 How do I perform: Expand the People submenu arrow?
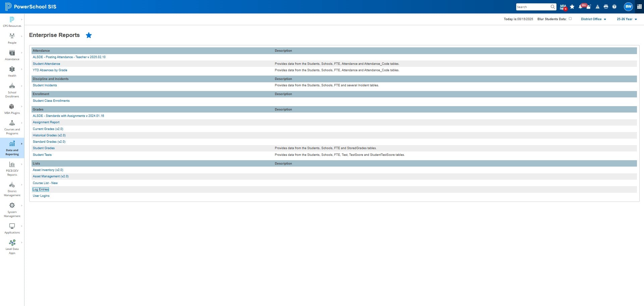(x=22, y=36)
